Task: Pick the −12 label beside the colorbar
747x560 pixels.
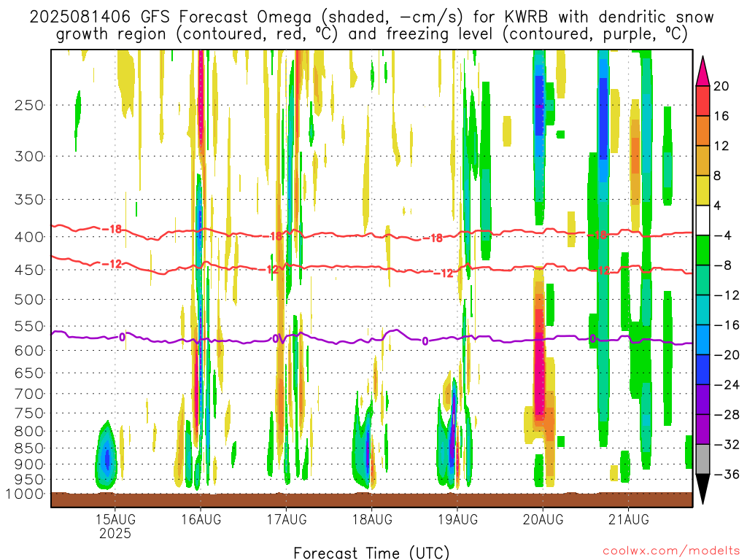Action: tap(727, 296)
